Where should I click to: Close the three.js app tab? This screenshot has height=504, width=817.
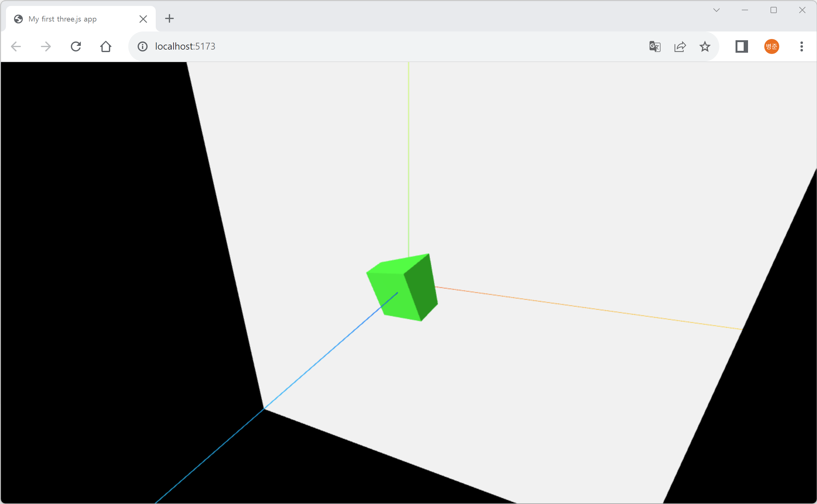click(x=143, y=19)
